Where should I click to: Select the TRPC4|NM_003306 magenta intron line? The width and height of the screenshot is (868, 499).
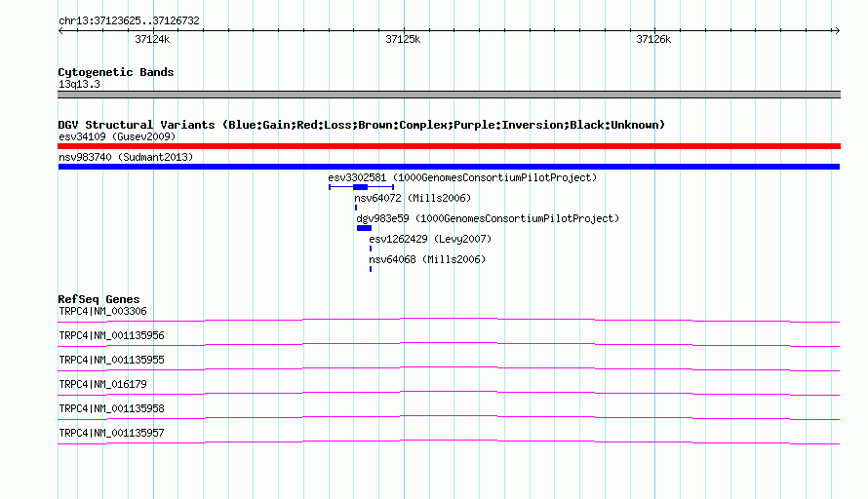(449, 320)
